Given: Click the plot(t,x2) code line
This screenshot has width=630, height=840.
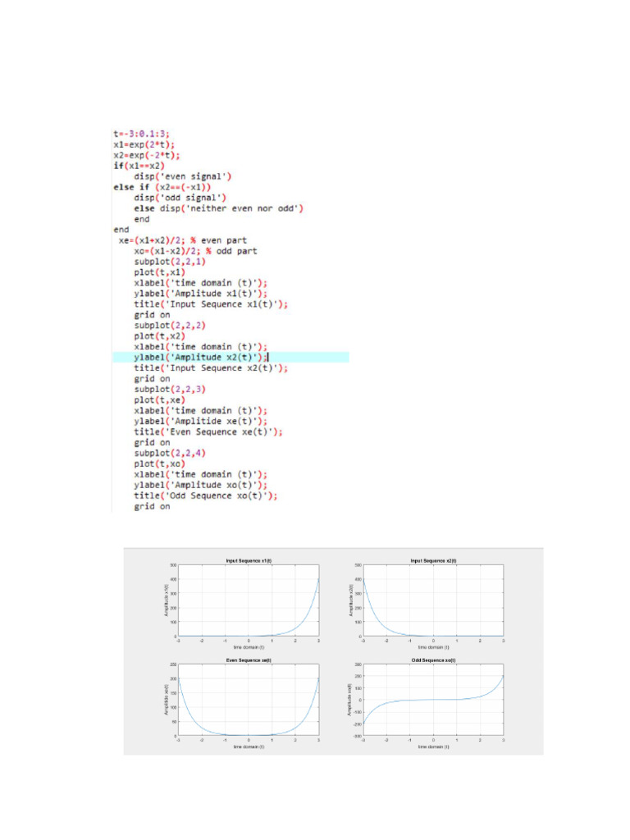Looking at the screenshot, I should (160, 336).
